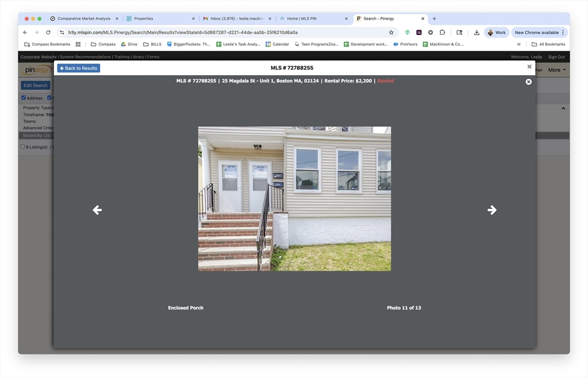The image size is (588, 378).
Task: Switch to Home | MLS PIN tab
Action: click(x=310, y=18)
